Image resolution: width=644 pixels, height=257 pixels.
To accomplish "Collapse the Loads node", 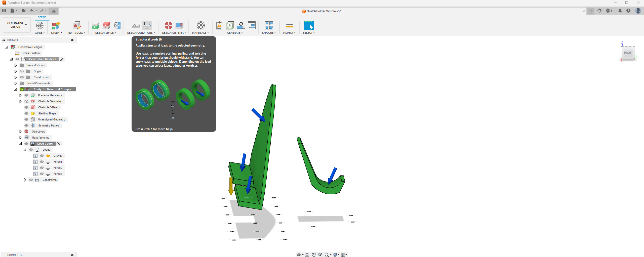I will tap(25, 150).
